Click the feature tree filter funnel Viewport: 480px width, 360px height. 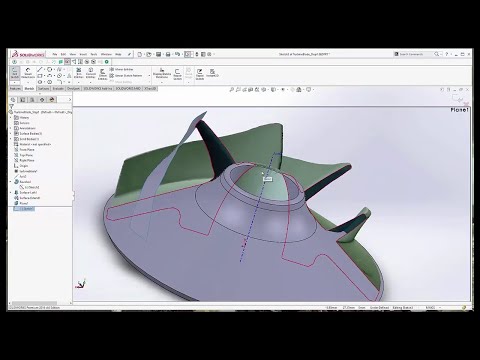(12, 107)
